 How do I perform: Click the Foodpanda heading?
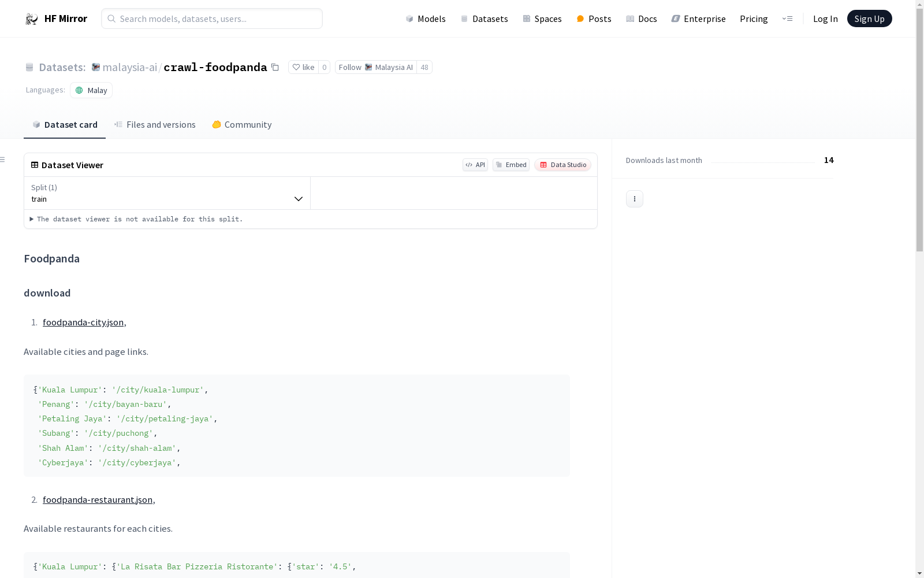51,258
